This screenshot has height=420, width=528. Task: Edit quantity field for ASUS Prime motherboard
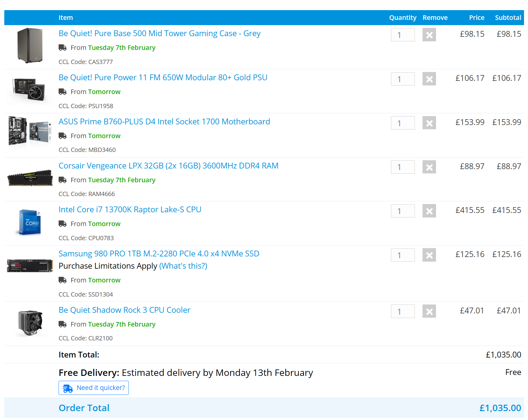point(403,123)
